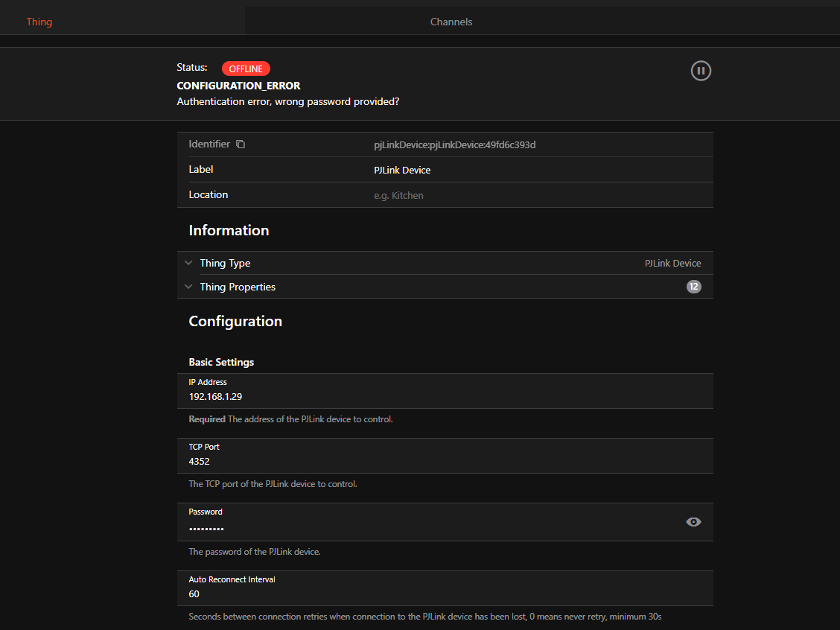Click the red OFFLINE status badge
Viewport: 840px width, 630px height.
click(246, 69)
